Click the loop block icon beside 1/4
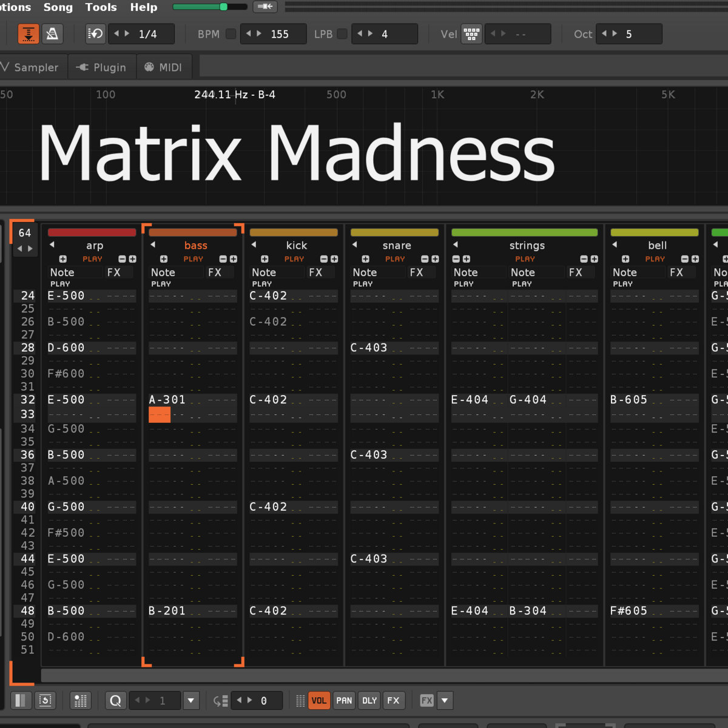Viewport: 728px width, 728px height. [95, 34]
